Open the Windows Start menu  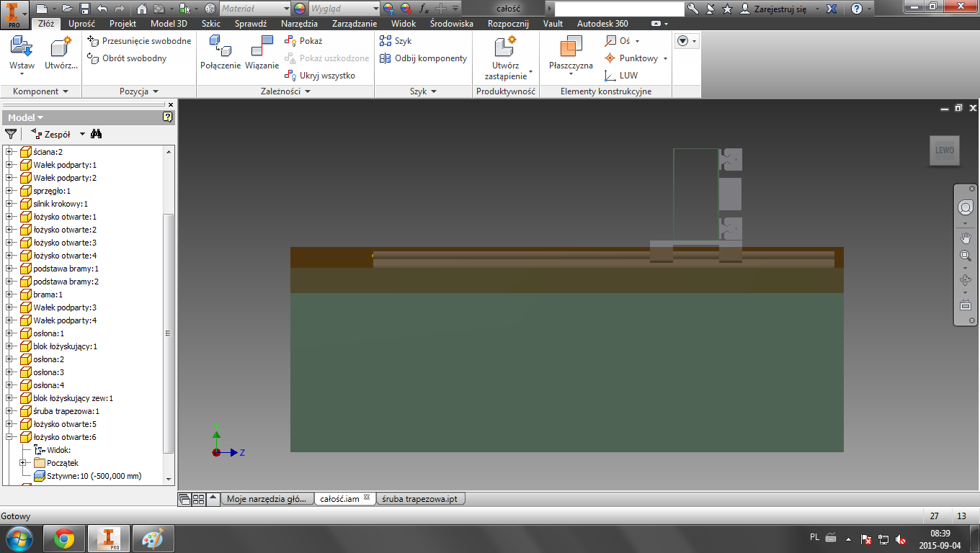(x=19, y=539)
